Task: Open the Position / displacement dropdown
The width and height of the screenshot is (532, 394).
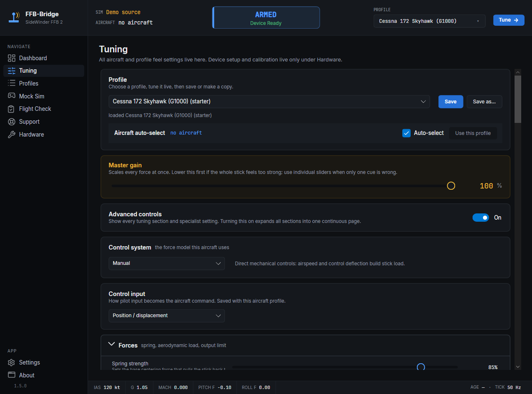Action: (167, 316)
